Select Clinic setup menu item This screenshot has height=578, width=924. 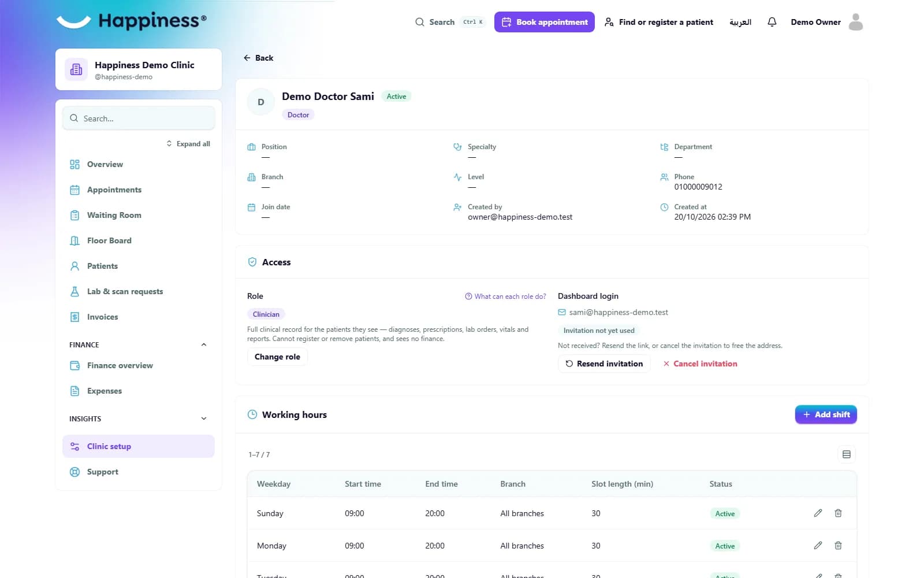pos(139,446)
